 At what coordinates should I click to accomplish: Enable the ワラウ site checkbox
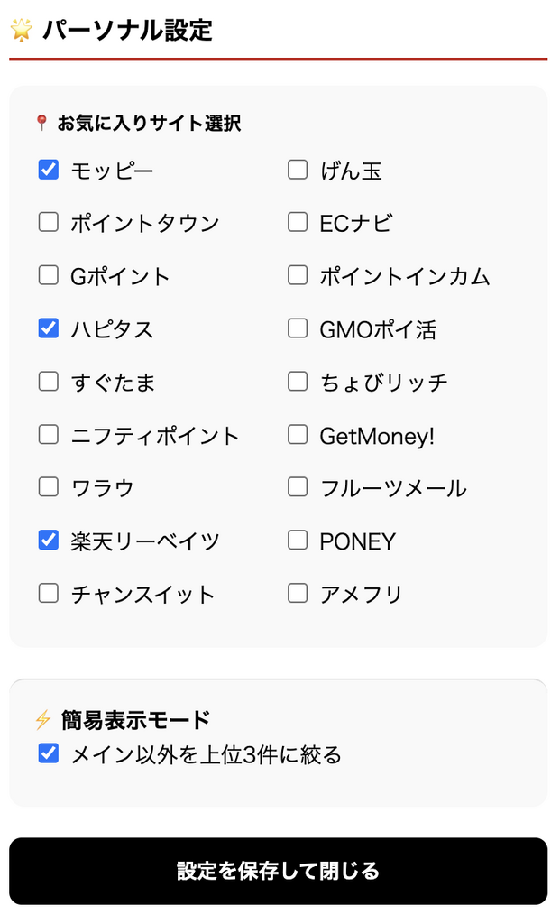[49, 487]
